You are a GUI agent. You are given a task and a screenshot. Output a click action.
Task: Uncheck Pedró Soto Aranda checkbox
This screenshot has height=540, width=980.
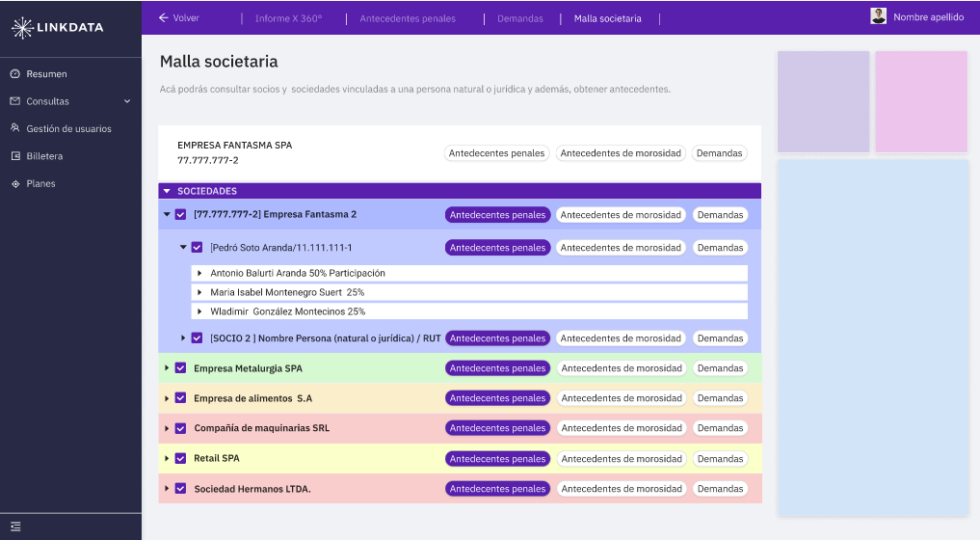(197, 247)
